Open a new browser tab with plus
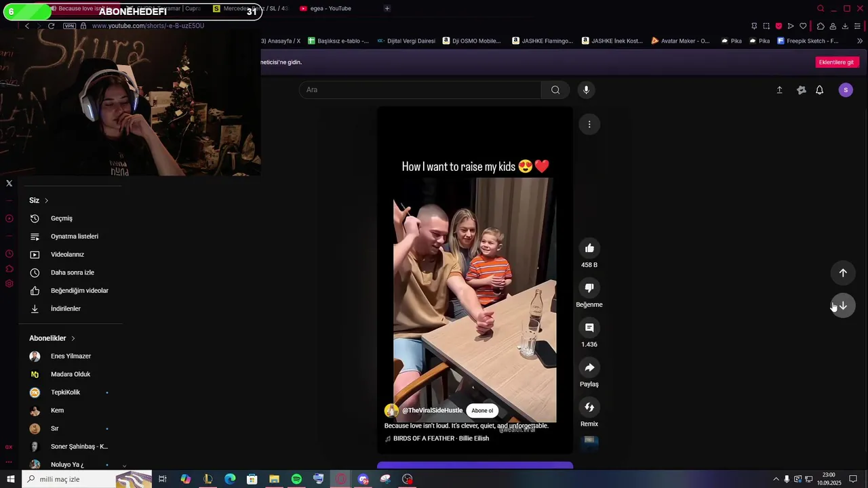The image size is (868, 488). point(387,9)
